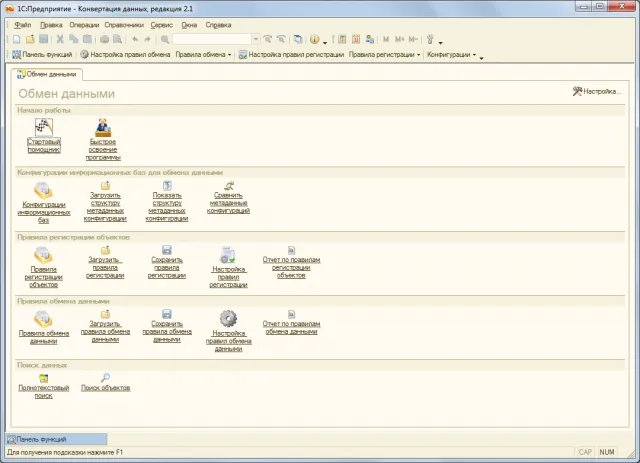
Task: Open the Справка menu
Action: 218,25
